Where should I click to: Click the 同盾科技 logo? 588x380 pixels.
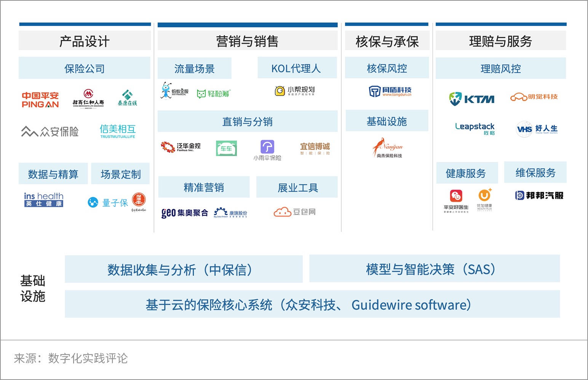[x=390, y=91]
